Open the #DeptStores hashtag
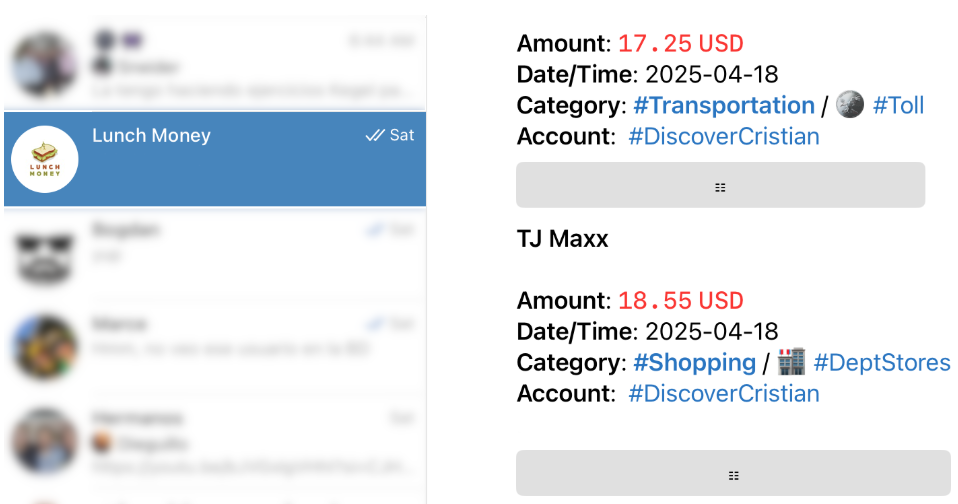 click(x=881, y=362)
